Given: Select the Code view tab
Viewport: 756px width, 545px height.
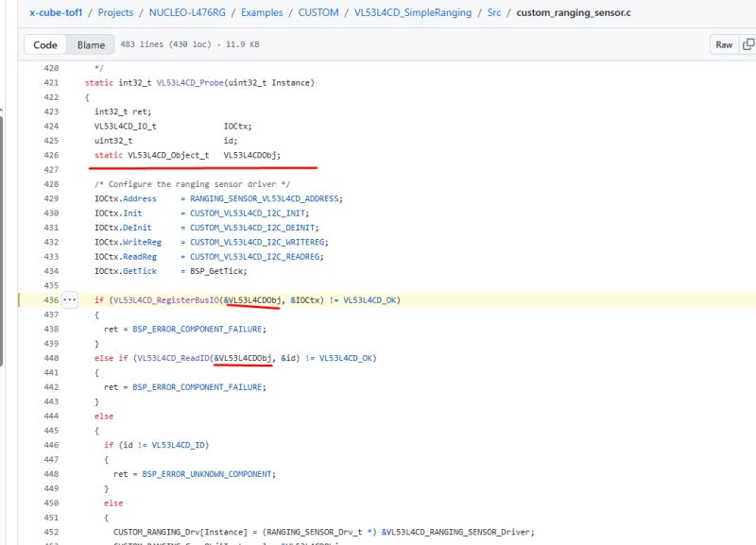Looking at the screenshot, I should pos(45,44).
